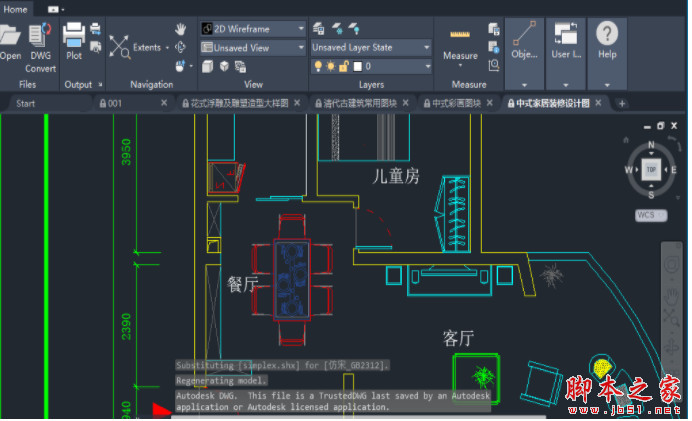
Task: Toggle the layer lock padlock icon
Action: point(343,66)
